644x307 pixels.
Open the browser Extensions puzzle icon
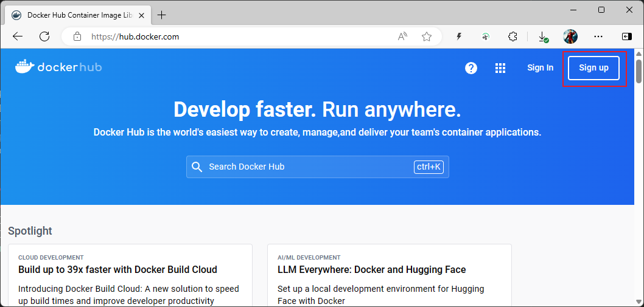click(x=513, y=36)
